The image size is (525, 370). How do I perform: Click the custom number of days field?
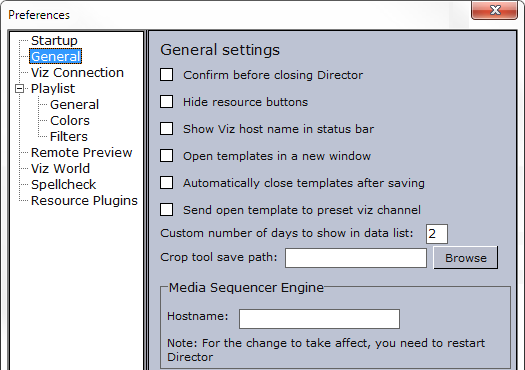pyautogui.click(x=437, y=234)
